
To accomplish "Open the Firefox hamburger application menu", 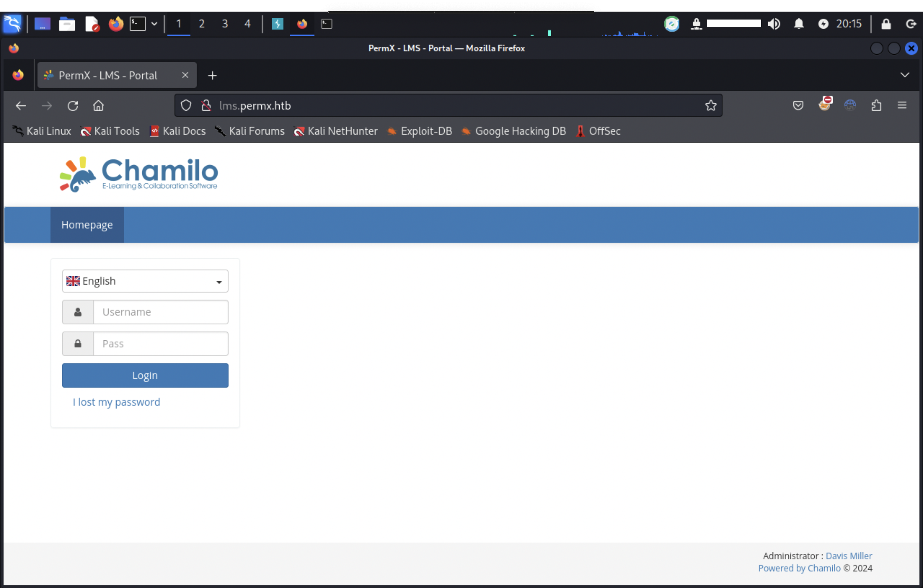I will 902,105.
